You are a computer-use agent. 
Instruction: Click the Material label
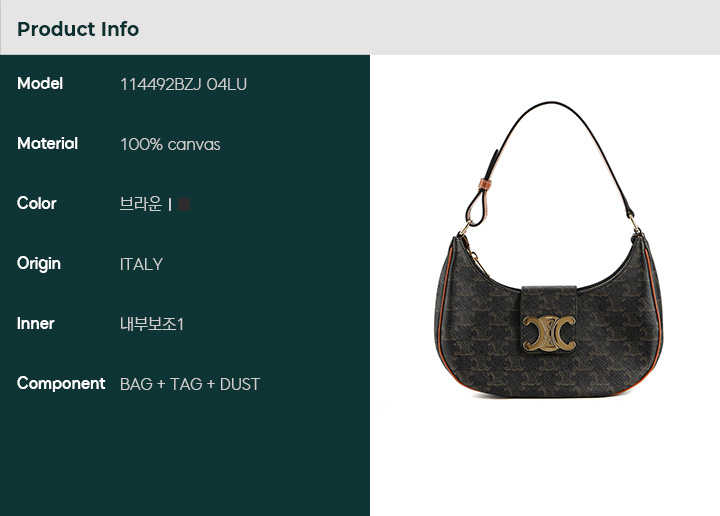[47, 144]
